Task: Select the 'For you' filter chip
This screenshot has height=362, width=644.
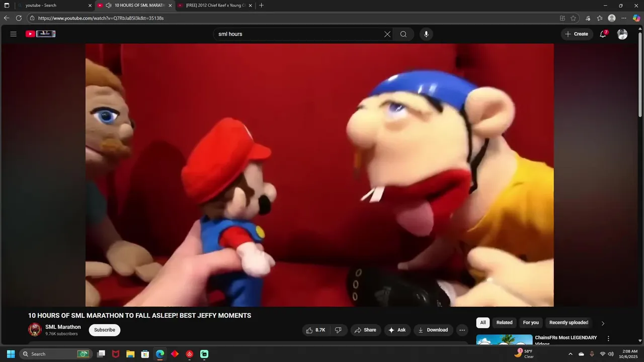Action: click(x=531, y=323)
